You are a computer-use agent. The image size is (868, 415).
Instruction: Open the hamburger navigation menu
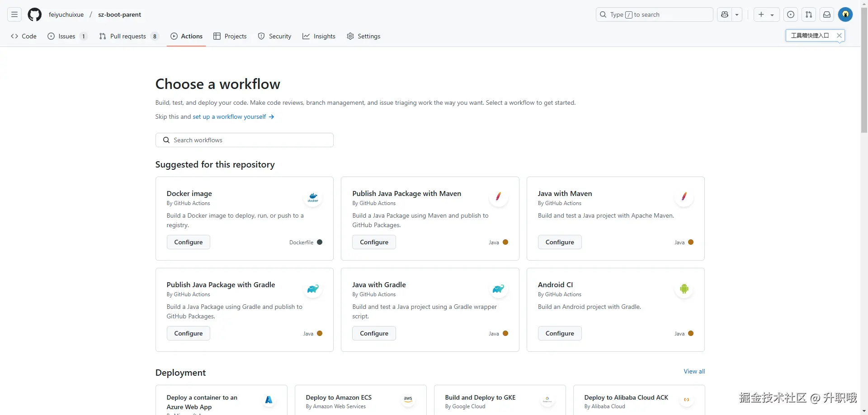(x=14, y=14)
